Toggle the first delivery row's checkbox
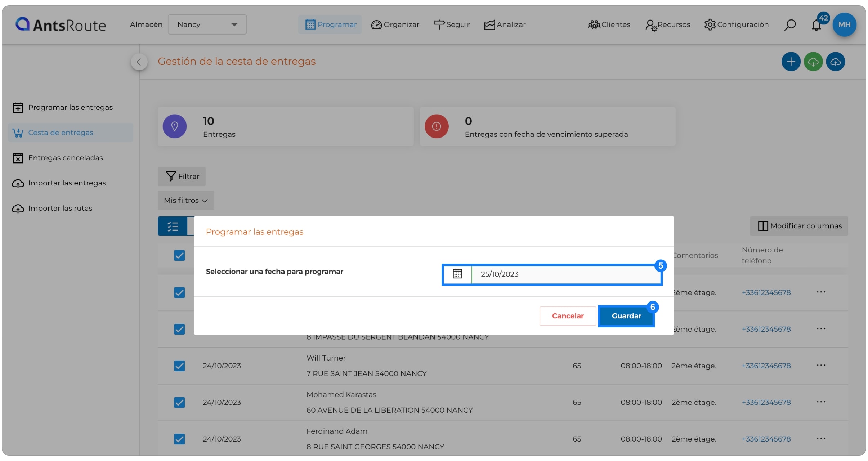This screenshot has width=868, height=461. pyautogui.click(x=179, y=292)
